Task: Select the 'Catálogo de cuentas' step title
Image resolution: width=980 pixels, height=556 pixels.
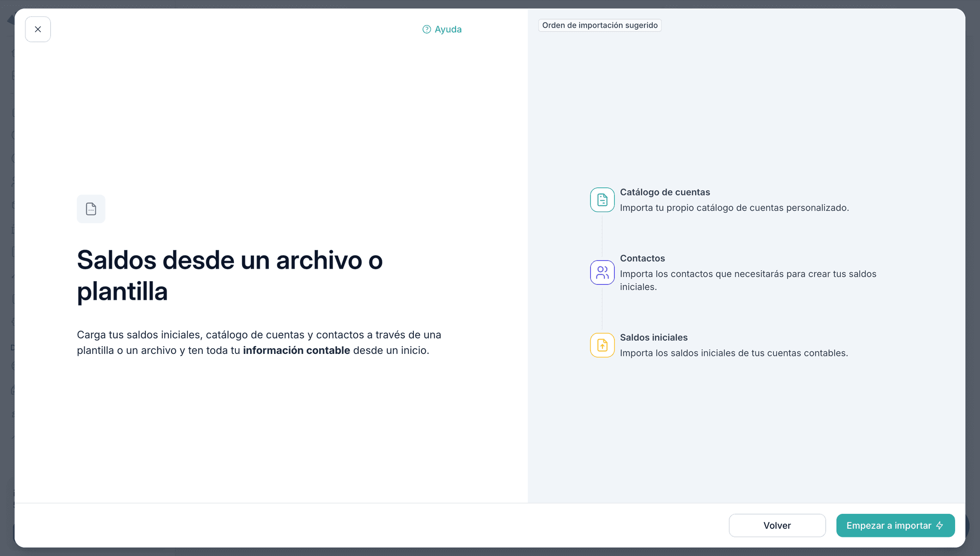Action: coord(665,192)
